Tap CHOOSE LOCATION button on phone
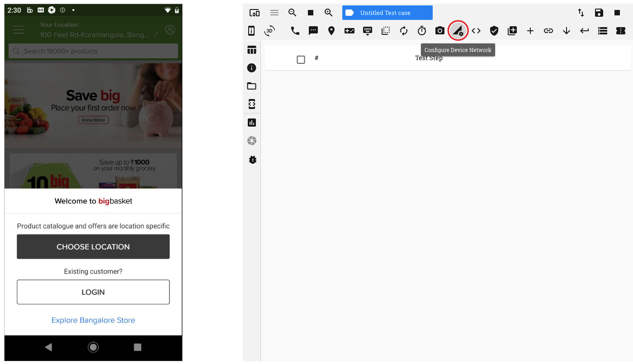 coord(93,247)
